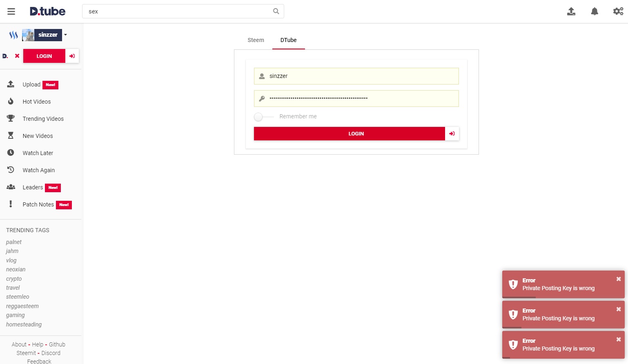This screenshot has width=628, height=364.
Task: Open Patch Notes
Action: click(x=38, y=204)
